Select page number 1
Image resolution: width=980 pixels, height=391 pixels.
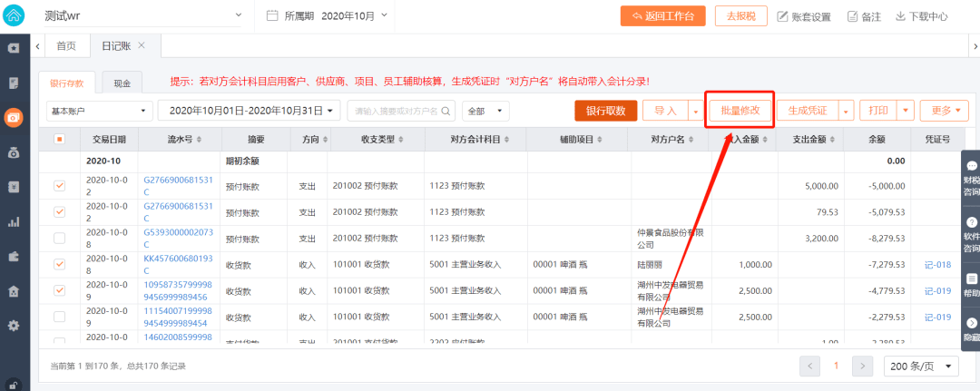point(837,366)
